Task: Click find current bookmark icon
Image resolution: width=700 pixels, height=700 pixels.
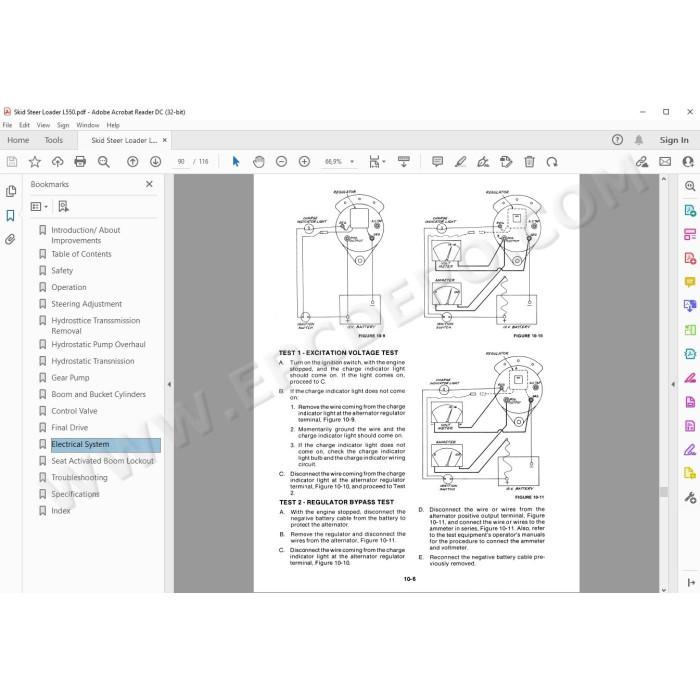Action: tap(63, 206)
